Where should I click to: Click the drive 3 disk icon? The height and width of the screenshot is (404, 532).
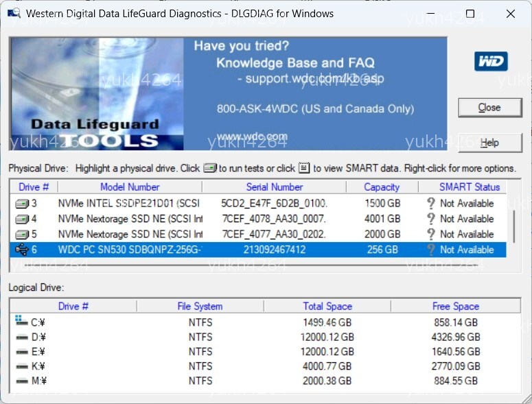(22, 204)
